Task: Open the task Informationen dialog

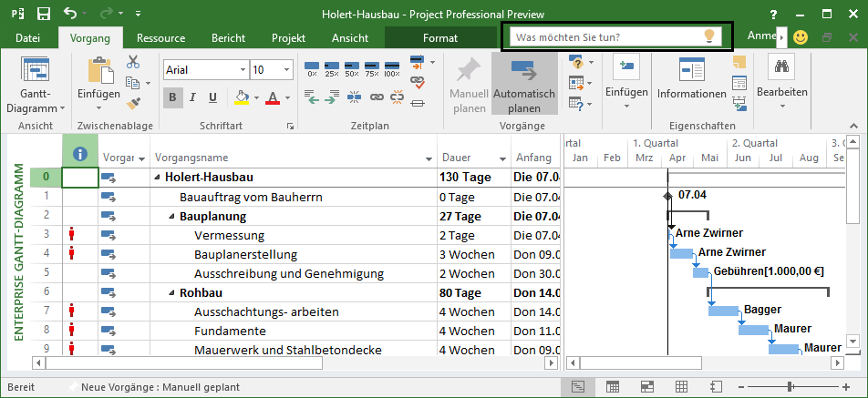Action: (x=691, y=79)
